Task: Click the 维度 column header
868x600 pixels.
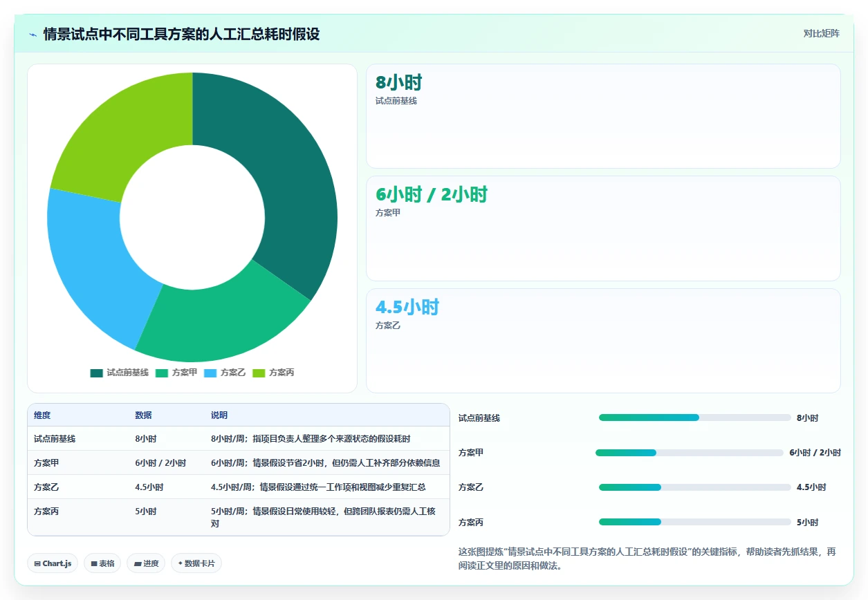Action: 42,415
